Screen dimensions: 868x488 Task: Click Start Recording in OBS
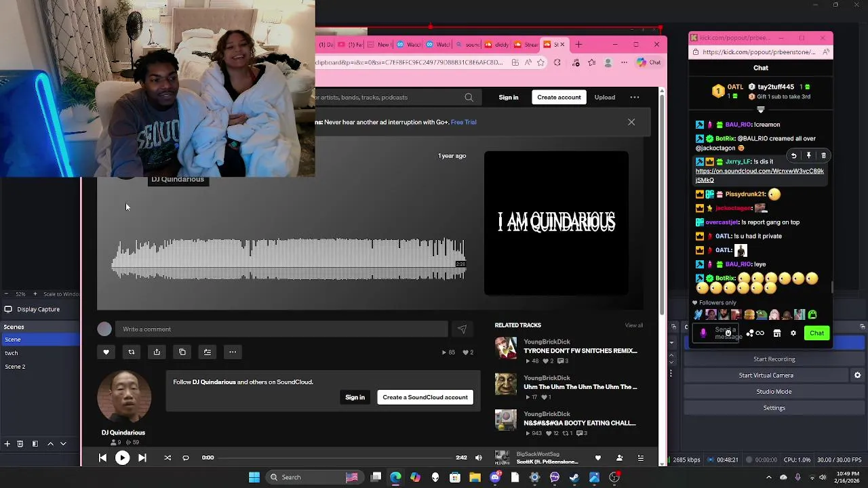(774, 359)
